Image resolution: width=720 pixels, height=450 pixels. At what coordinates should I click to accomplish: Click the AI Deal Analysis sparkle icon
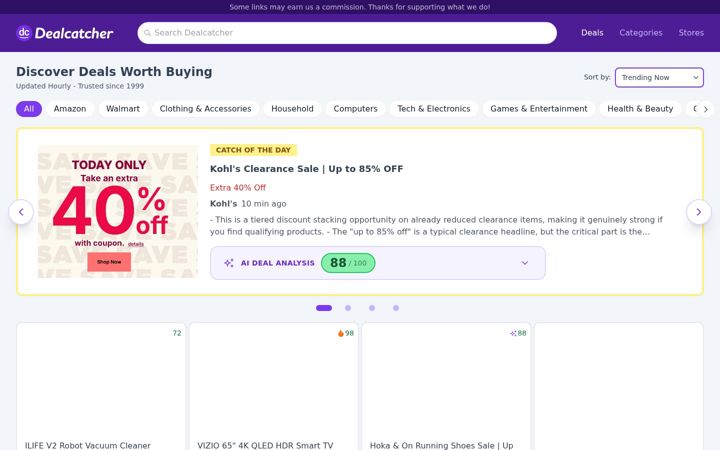[229, 263]
